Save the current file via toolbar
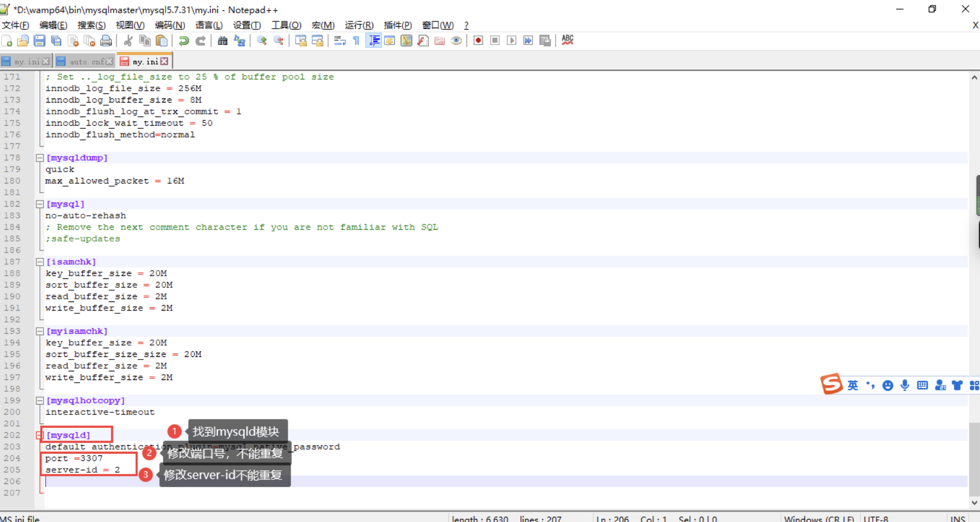This screenshot has width=980, height=522. coord(39,41)
